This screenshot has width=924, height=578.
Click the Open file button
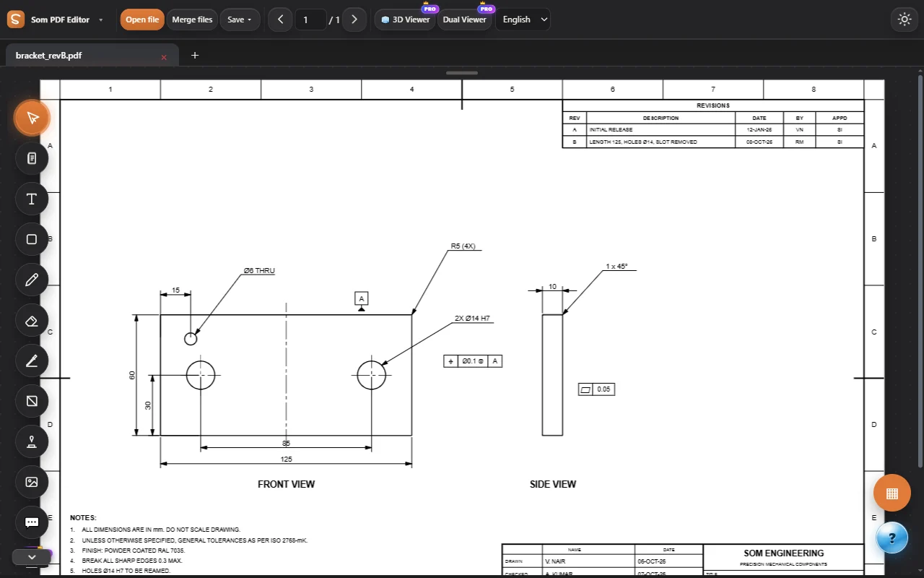tap(142, 20)
